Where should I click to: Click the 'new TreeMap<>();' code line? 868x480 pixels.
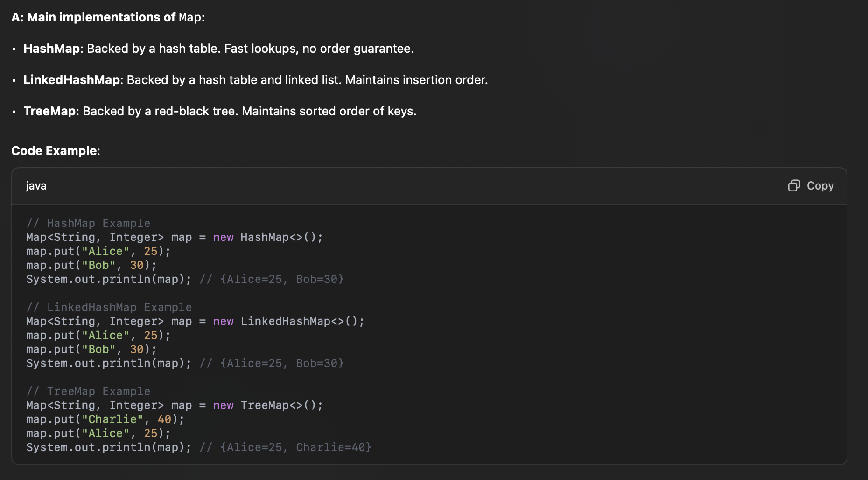point(175,405)
